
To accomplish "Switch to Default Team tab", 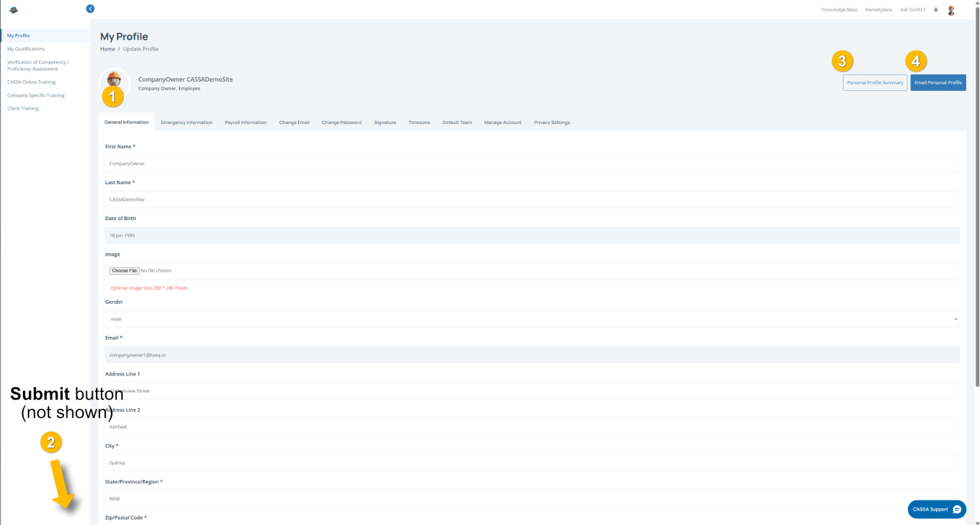I will (457, 122).
